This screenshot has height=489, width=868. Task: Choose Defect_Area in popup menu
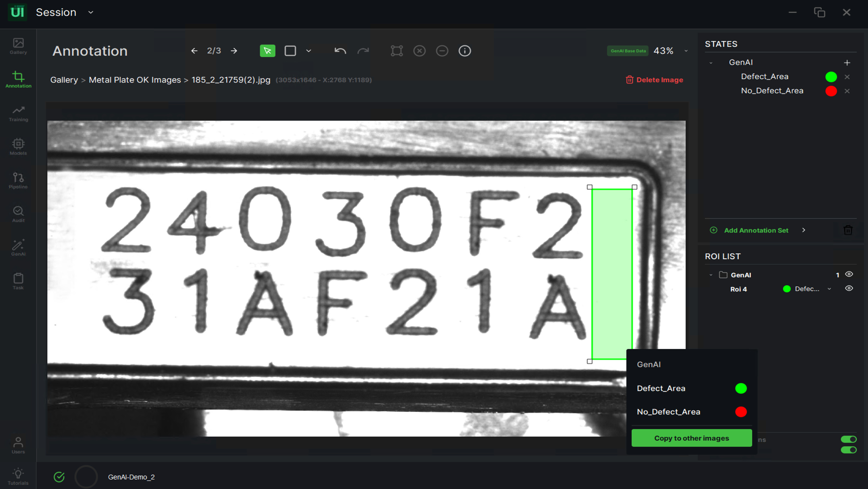[661, 388]
